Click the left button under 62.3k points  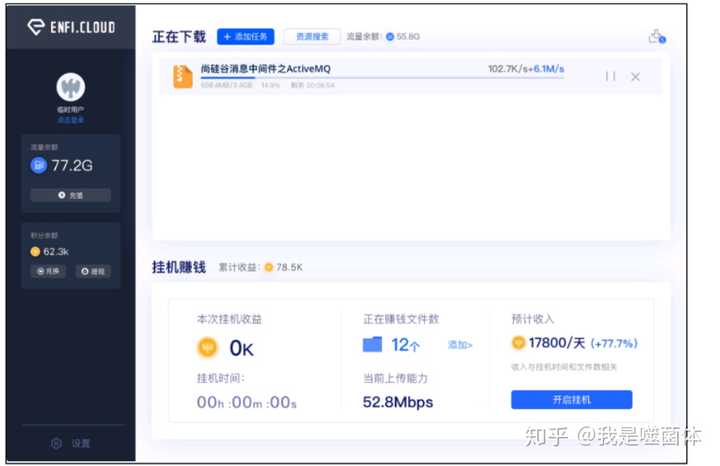(x=48, y=271)
